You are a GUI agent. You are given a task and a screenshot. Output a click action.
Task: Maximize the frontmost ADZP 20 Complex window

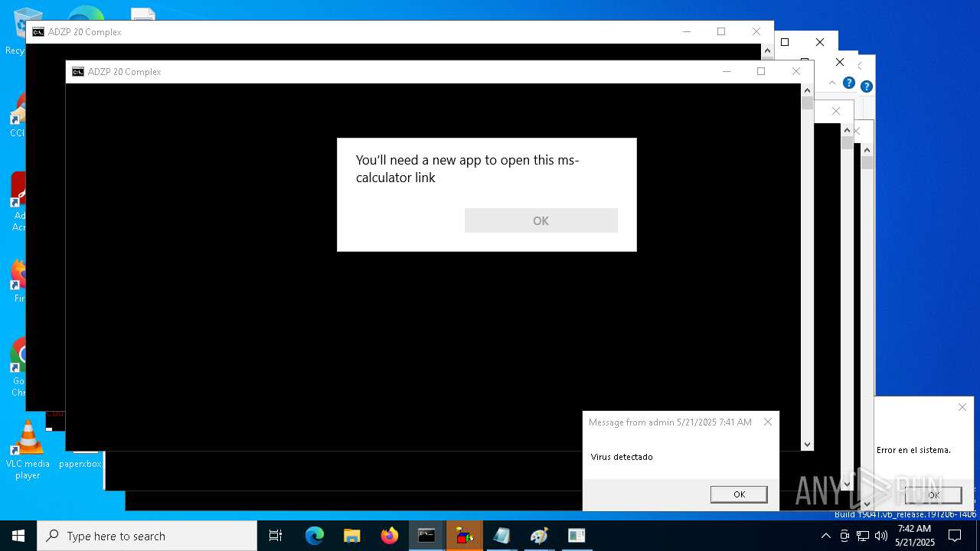pyautogui.click(x=761, y=71)
